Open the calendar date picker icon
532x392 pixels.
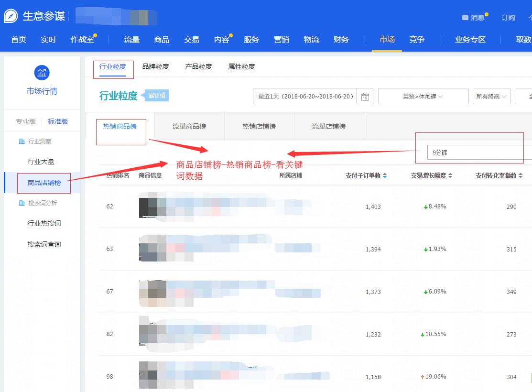tap(365, 97)
